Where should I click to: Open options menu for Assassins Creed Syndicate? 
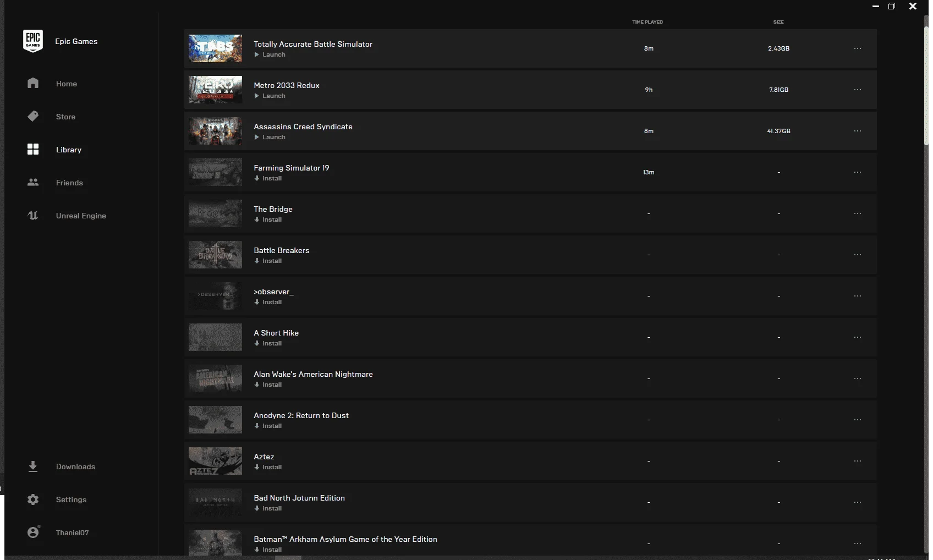coord(858,131)
